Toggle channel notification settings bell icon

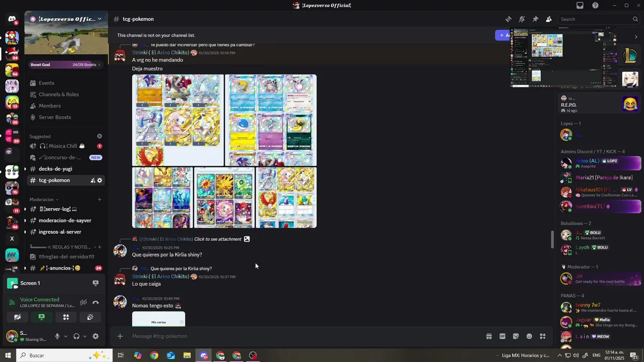click(x=522, y=19)
